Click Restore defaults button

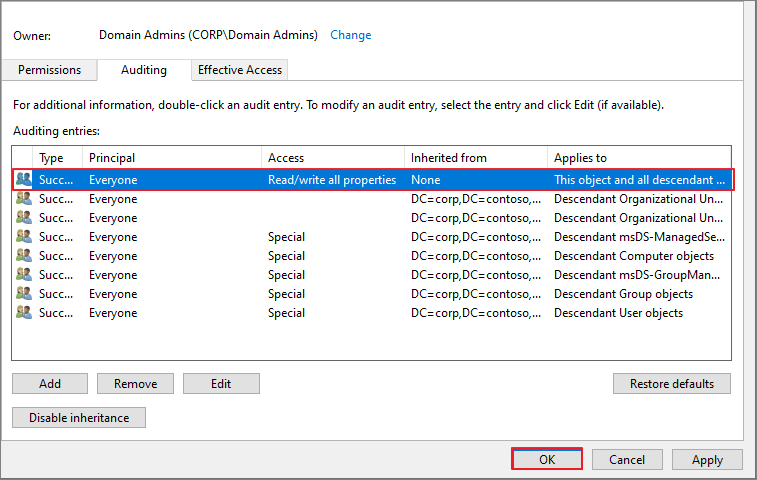(x=672, y=384)
